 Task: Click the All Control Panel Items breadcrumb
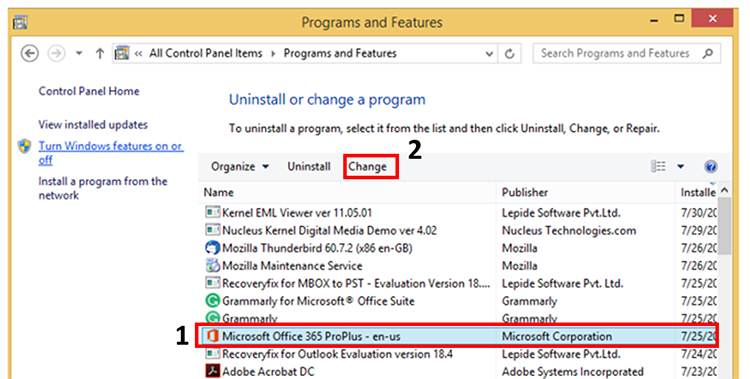206,54
